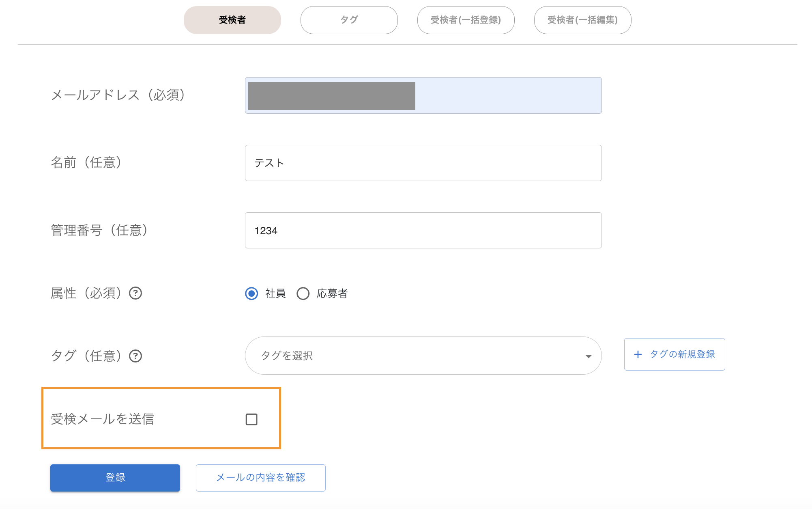The width and height of the screenshot is (812, 509).
Task: Click the 管理番号 field showing 1234
Action: 423,230
